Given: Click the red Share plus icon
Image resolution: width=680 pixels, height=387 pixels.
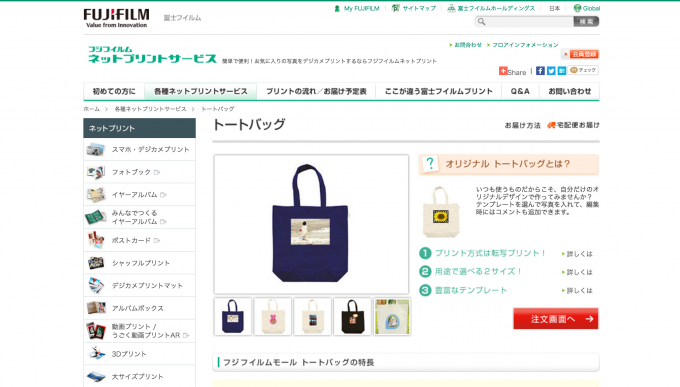Looking at the screenshot, I should click(503, 71).
